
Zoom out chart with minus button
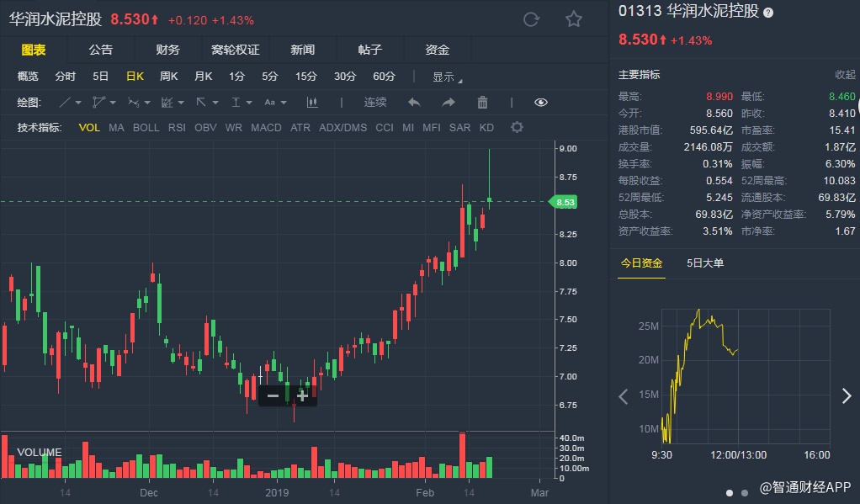pyautogui.click(x=273, y=395)
